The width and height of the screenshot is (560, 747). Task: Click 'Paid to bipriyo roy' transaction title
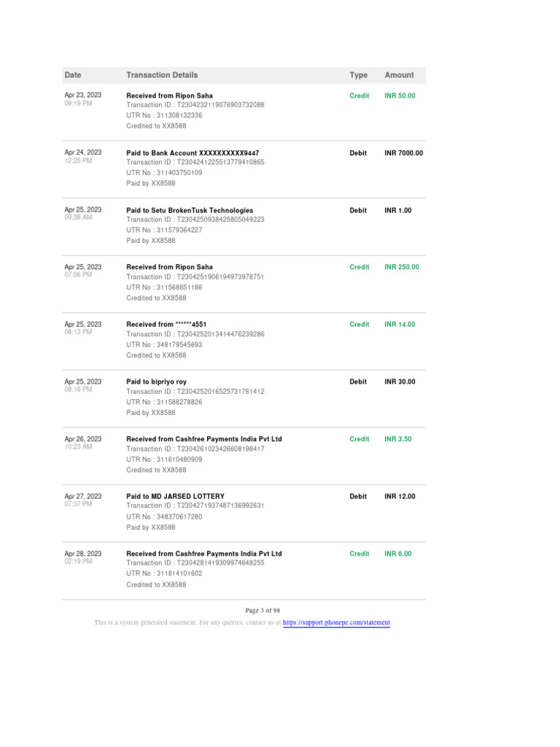[x=156, y=382]
